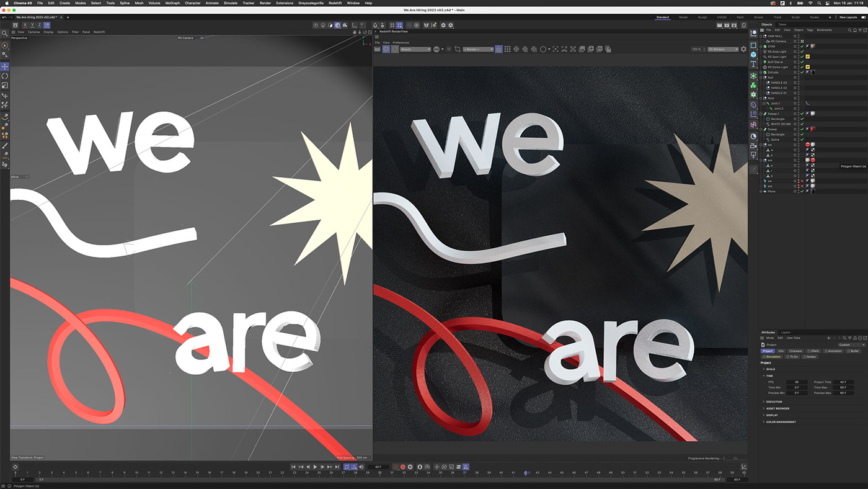Screen dimensions: 868x489
Task: Click the cube primitive icon in side palette
Action: 753,55
